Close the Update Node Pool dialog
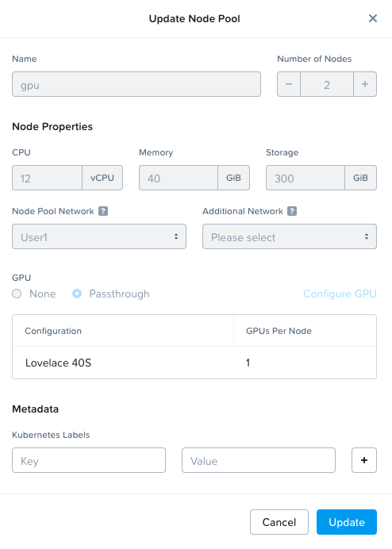392x549 pixels. (373, 18)
